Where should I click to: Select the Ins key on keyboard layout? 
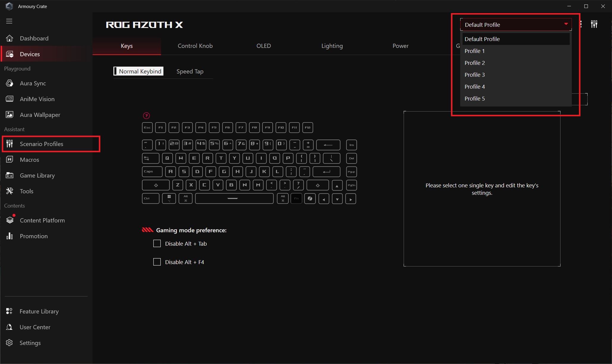(x=352, y=145)
